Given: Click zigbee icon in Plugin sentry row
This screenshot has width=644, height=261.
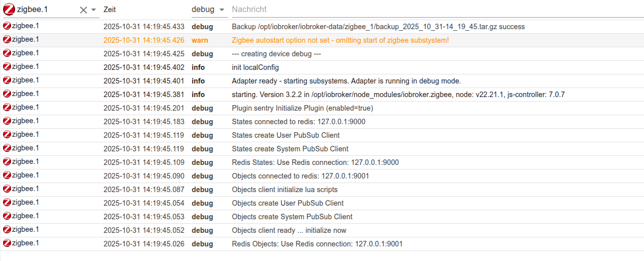Looking at the screenshot, I should tap(7, 108).
